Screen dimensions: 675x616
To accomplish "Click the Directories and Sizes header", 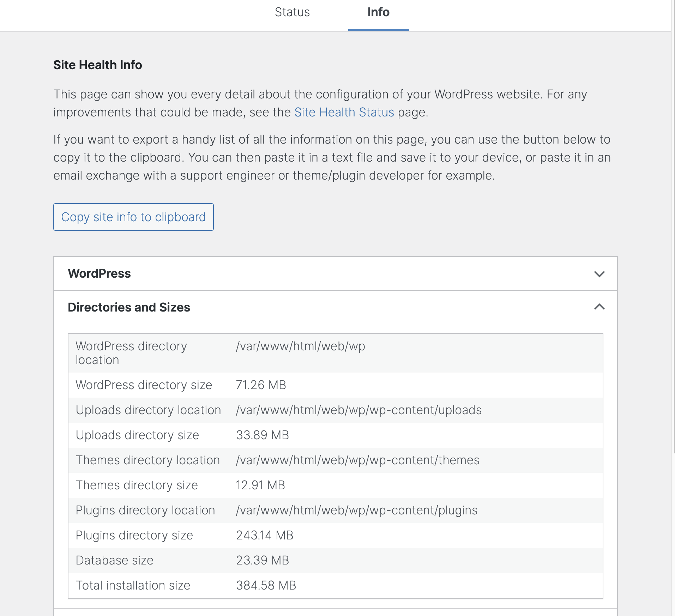I will click(x=129, y=307).
